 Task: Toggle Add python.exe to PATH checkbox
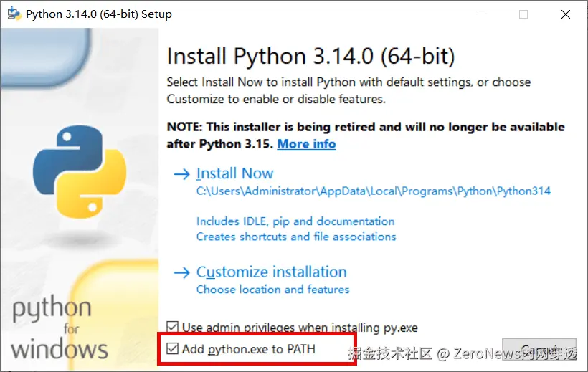173,349
